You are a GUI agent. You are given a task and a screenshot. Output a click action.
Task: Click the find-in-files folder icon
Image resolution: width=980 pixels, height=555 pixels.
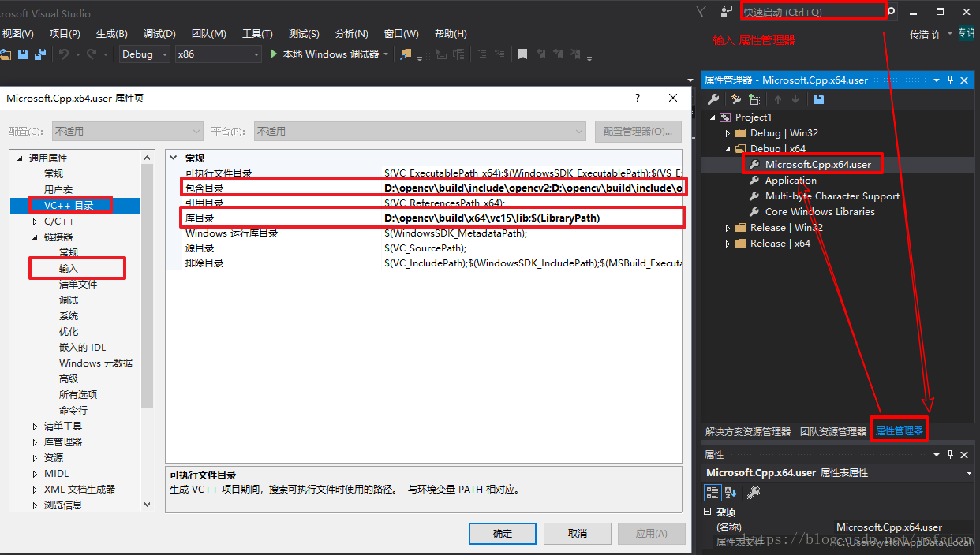[406, 54]
